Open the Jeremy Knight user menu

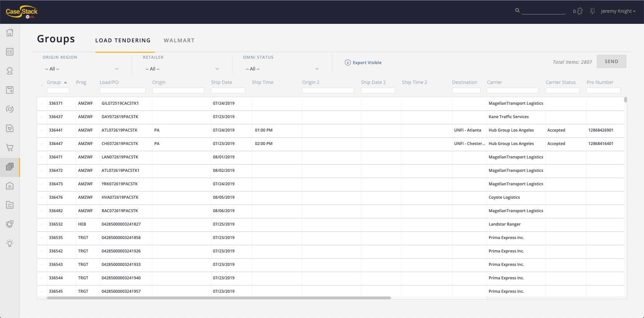click(x=618, y=11)
